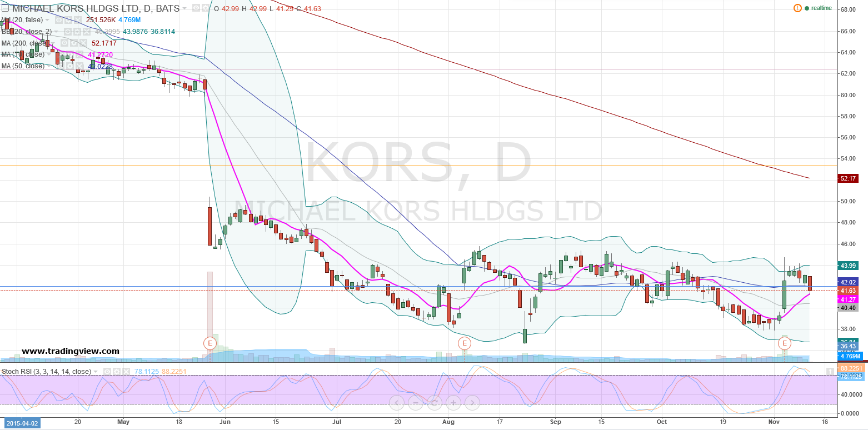Hide the MA (50, close) line
Viewport: 868px width, 430px height.
[x=61, y=66]
